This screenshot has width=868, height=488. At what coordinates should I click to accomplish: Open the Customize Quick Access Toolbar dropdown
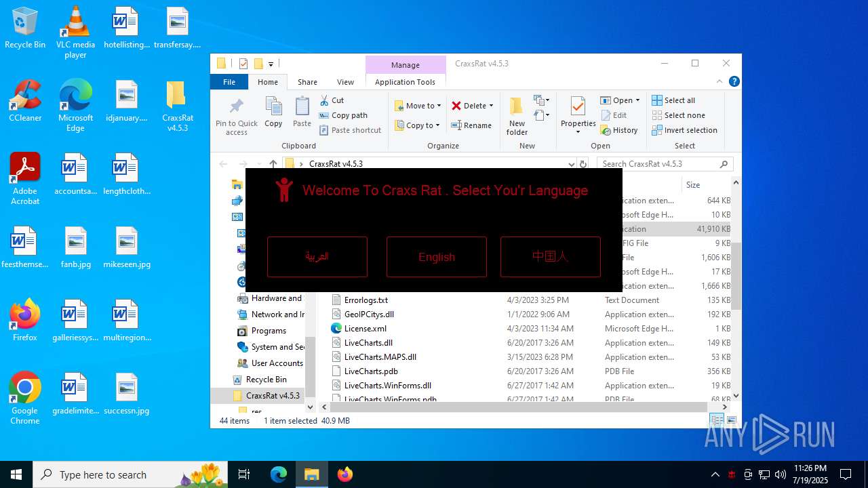click(271, 64)
